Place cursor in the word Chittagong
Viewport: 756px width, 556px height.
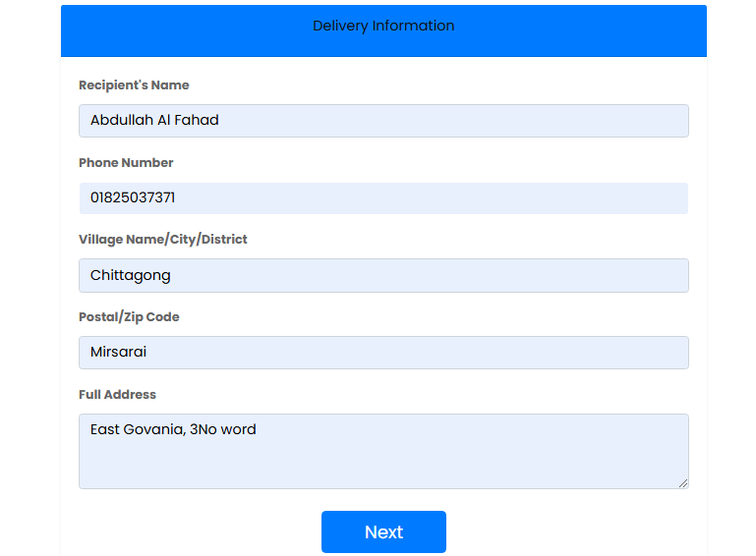point(130,275)
